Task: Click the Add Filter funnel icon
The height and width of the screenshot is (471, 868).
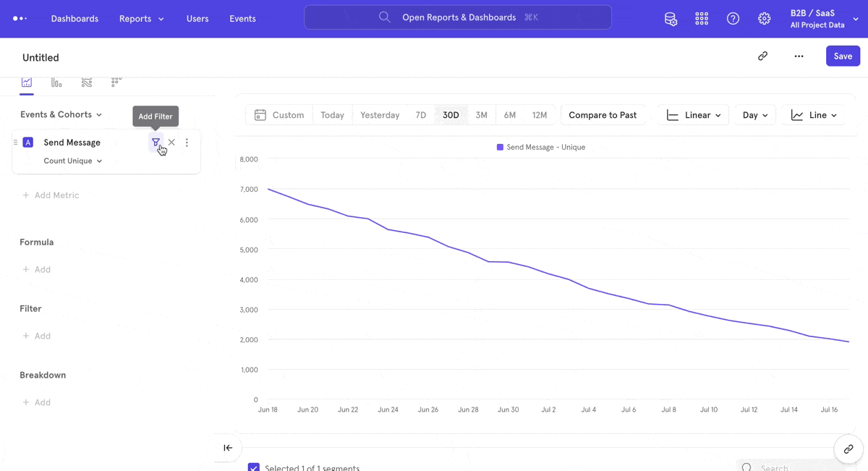Action: [x=156, y=143]
